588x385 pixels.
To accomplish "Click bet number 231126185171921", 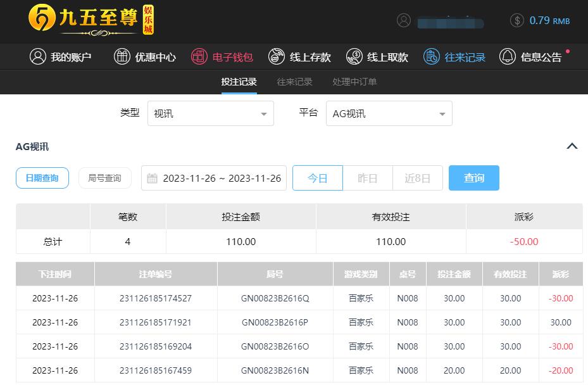I will tap(156, 322).
